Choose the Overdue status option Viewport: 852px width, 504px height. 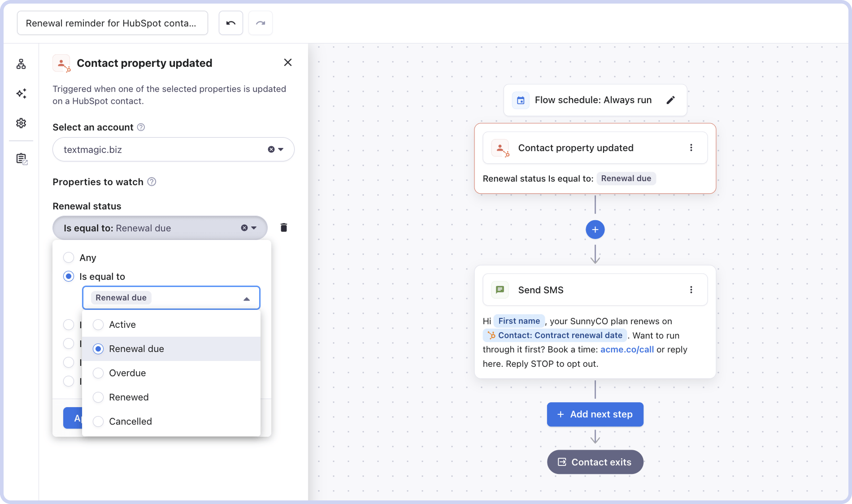pos(171,373)
